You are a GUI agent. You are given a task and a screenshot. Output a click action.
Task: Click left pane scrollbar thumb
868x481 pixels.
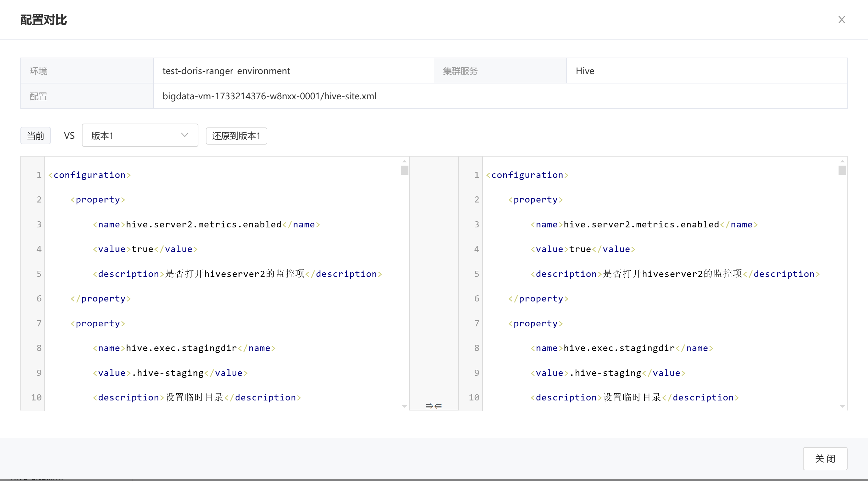coord(404,170)
